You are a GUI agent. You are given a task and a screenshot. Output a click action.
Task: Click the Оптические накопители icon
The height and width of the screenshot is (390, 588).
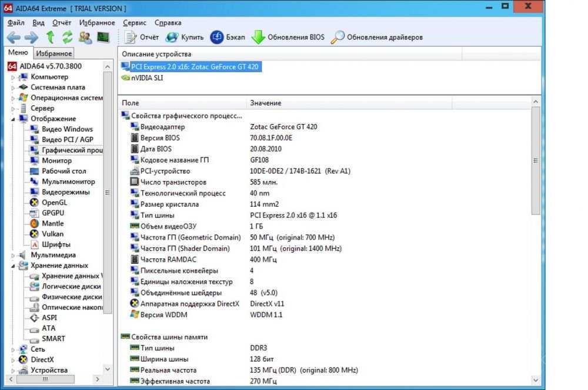[x=34, y=307]
